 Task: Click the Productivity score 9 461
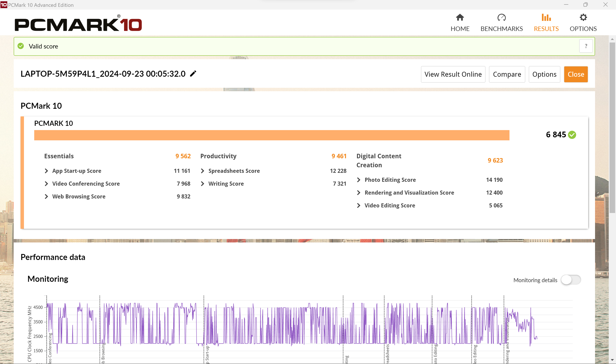coord(339,156)
